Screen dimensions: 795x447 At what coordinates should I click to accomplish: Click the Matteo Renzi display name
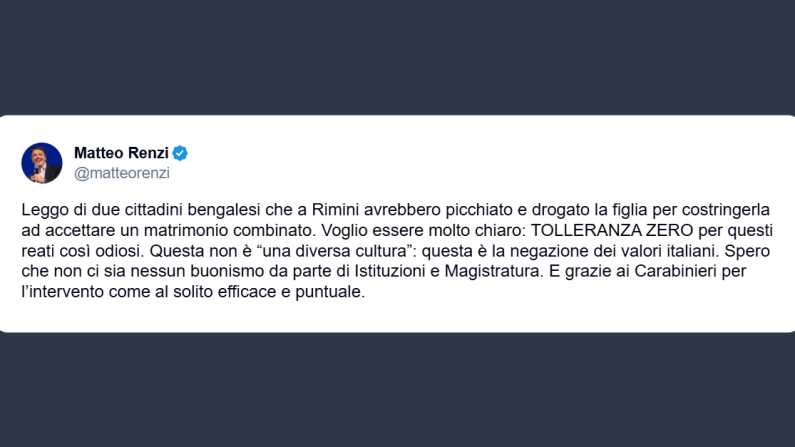click(x=121, y=153)
